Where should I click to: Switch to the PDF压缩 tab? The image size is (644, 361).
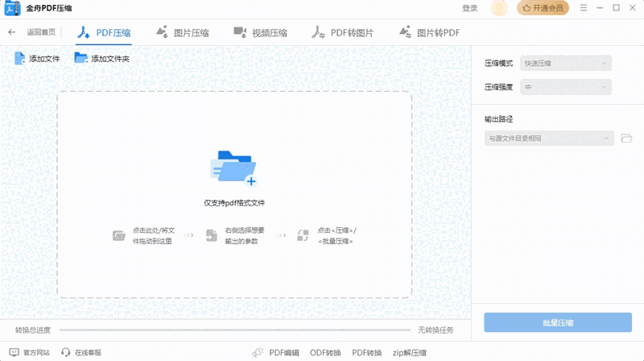tap(105, 33)
